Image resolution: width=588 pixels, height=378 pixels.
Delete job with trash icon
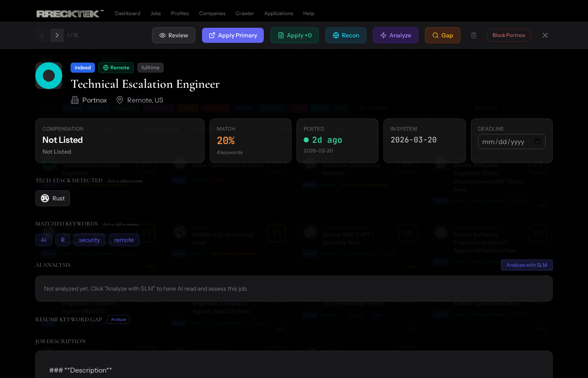pos(474,35)
